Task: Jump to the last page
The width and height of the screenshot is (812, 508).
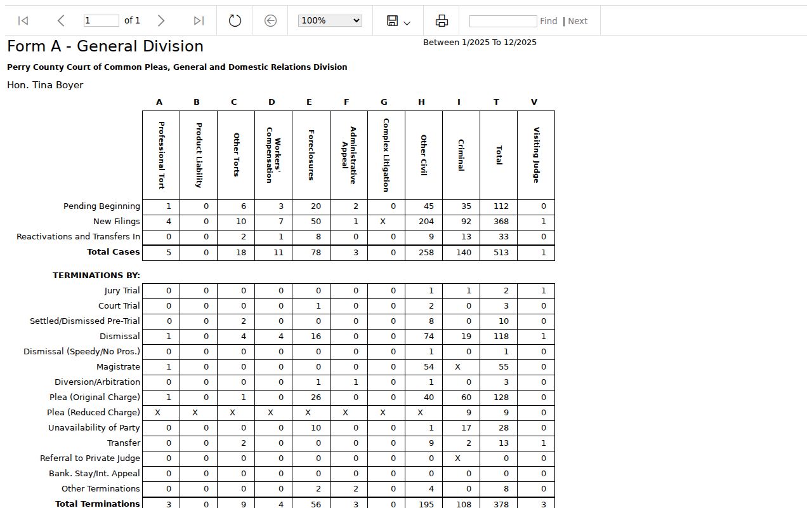Action: click(199, 21)
